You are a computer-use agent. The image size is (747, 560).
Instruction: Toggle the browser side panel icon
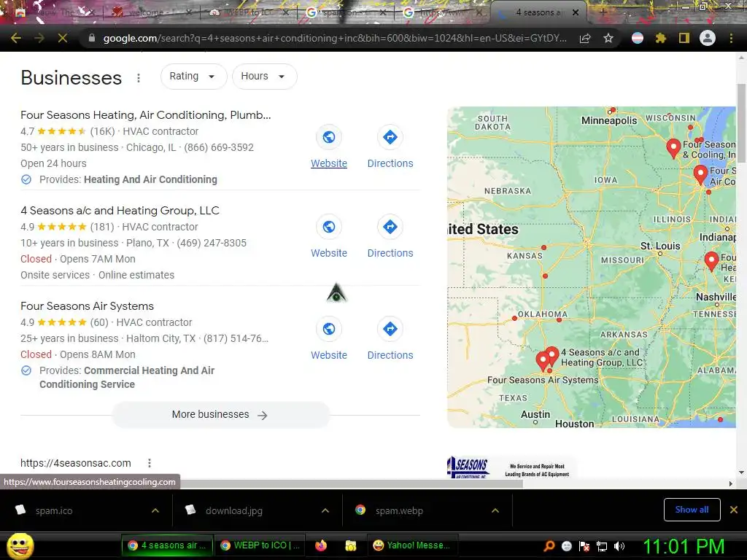[x=684, y=38]
